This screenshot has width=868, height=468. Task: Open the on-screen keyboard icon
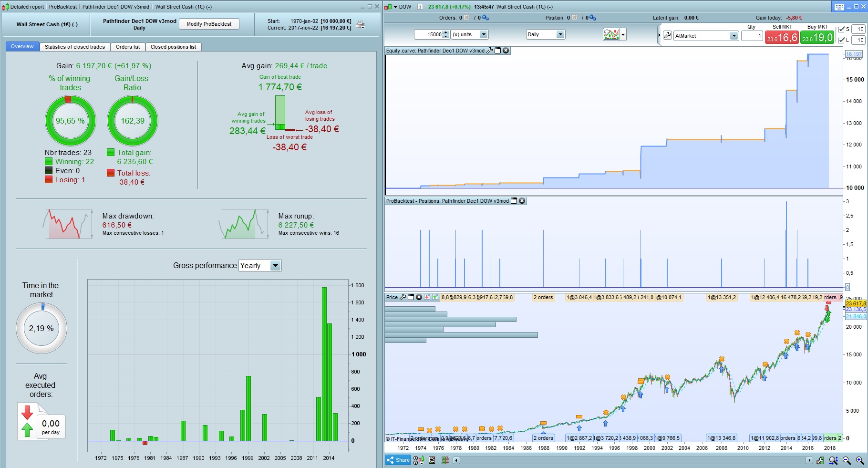839,7
